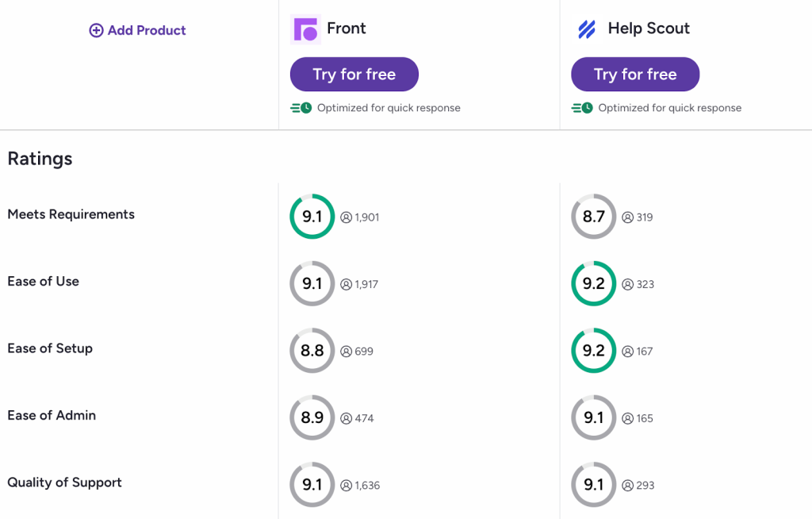This screenshot has width=812, height=519.
Task: Click the clock badge under Help Scout
Action: 582,107
